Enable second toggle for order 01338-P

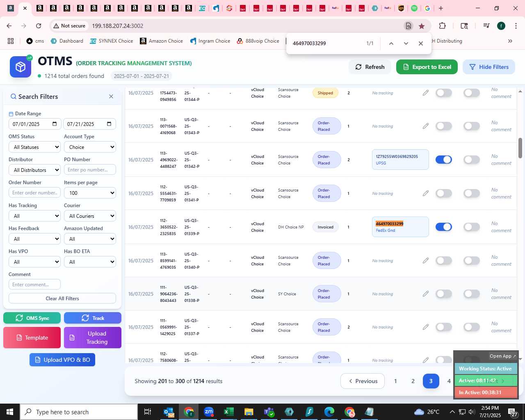[x=471, y=294]
